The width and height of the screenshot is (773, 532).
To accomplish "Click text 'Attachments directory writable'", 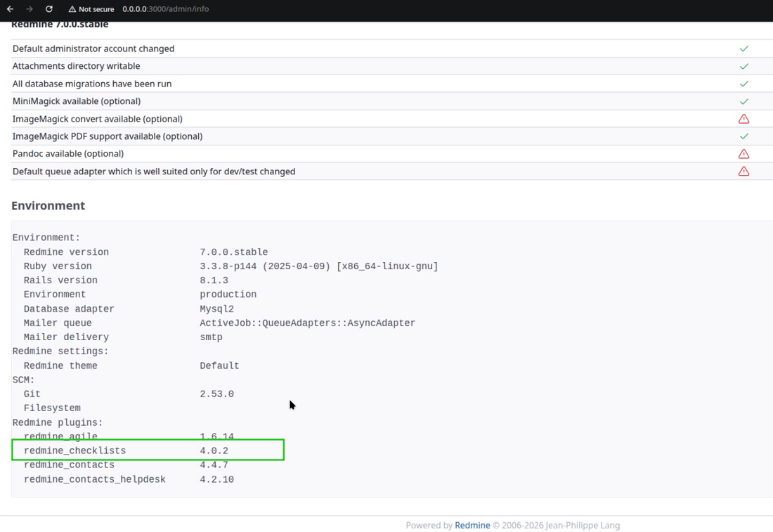I will pos(76,66).
